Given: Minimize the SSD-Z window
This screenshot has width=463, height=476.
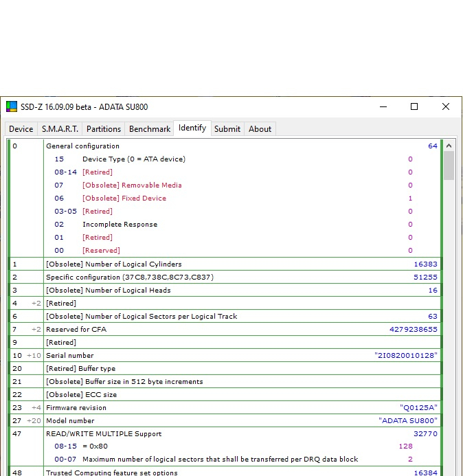Looking at the screenshot, I should (383, 106).
